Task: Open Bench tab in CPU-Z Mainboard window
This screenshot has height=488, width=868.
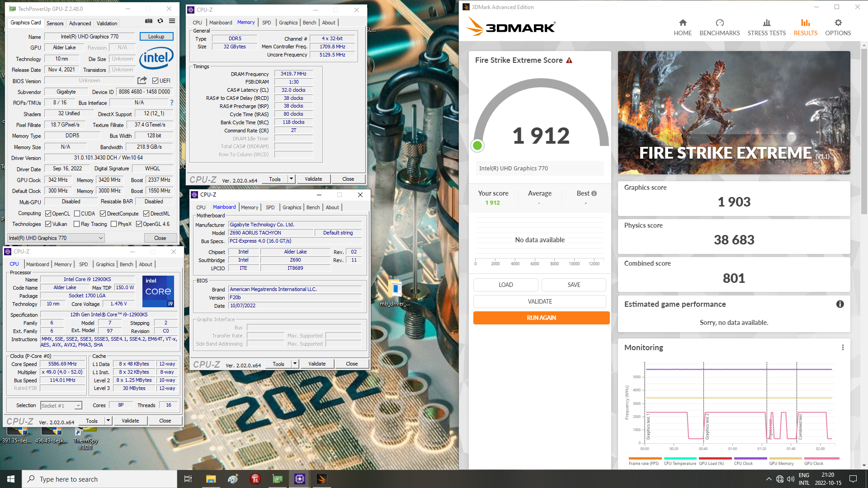Action: pos(313,207)
